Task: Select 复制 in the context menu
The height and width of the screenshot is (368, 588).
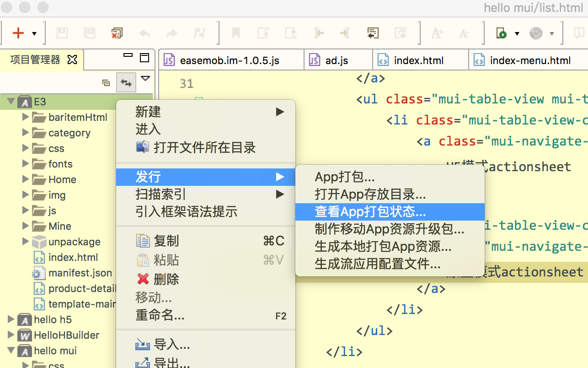Action: (x=166, y=241)
